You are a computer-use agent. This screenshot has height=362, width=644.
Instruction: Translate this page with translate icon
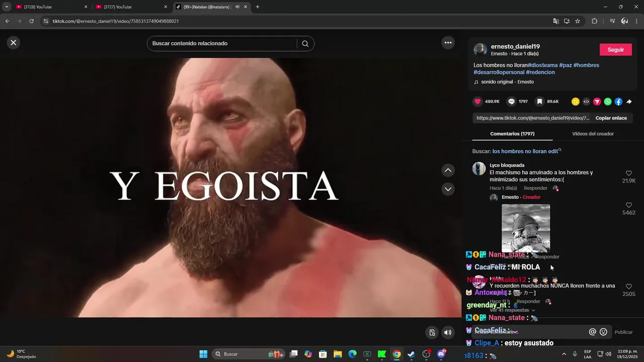pos(555,21)
